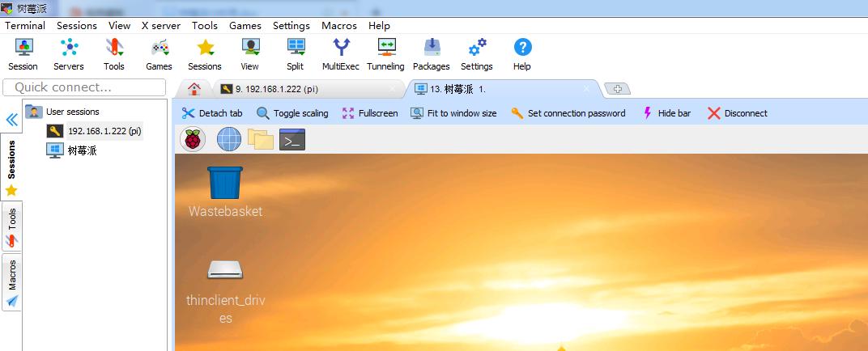Select 192.168.1.222 (pi) session in tree
The width and height of the screenshot is (868, 351).
coord(95,131)
